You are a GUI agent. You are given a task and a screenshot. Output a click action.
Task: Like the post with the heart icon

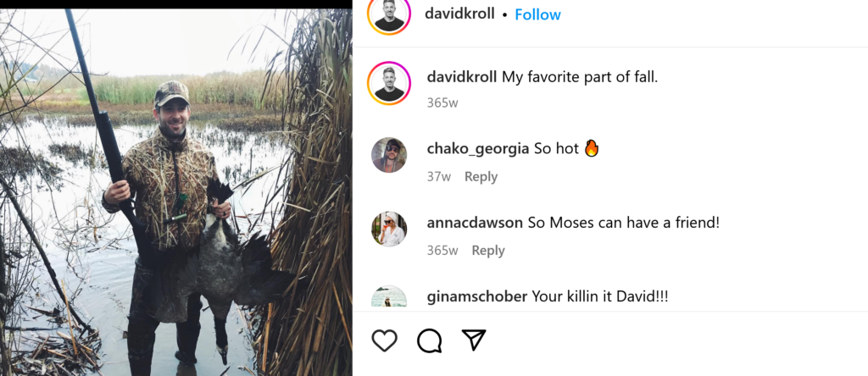tap(385, 340)
